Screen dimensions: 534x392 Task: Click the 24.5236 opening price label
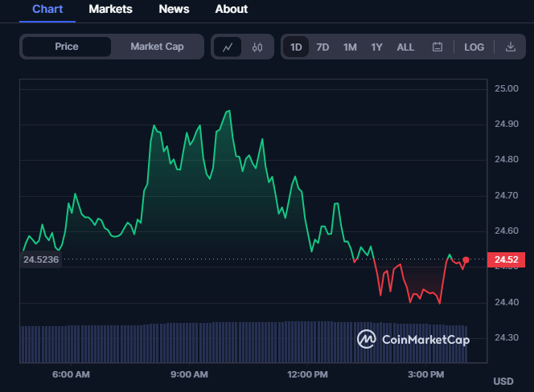[41, 259]
